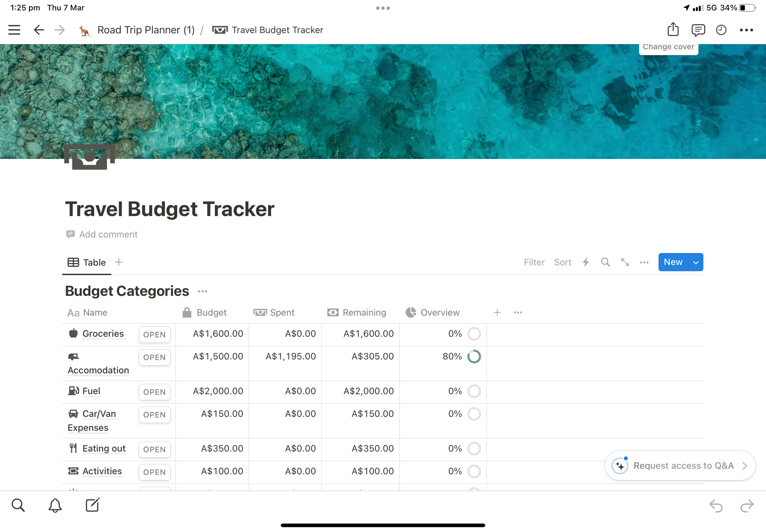The width and height of the screenshot is (766, 532).
Task: Expand Request access to Q&A chevron
Action: tap(744, 465)
